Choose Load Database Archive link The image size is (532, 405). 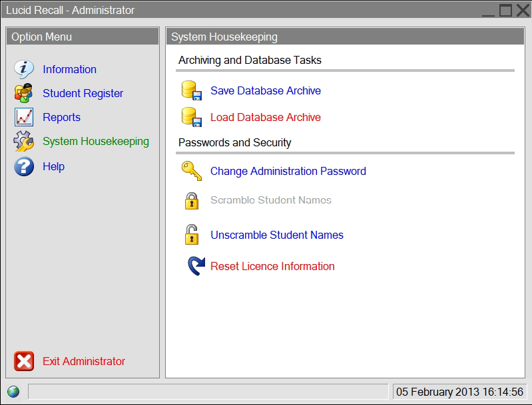(265, 117)
